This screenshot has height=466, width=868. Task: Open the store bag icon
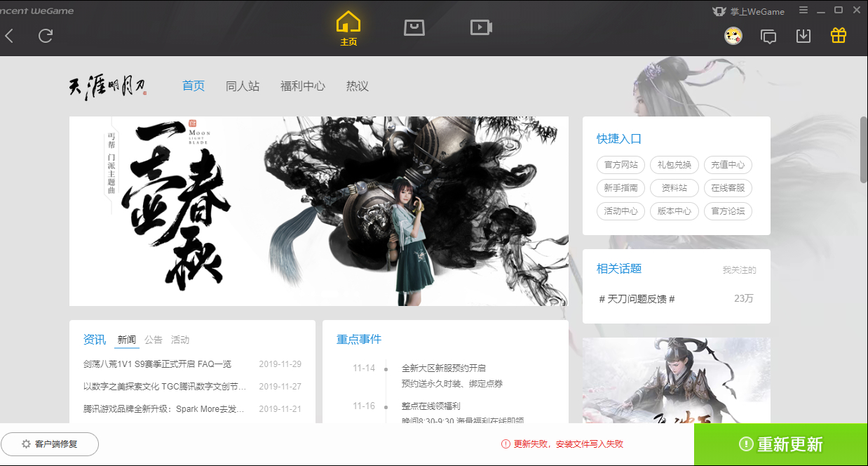coord(414,27)
